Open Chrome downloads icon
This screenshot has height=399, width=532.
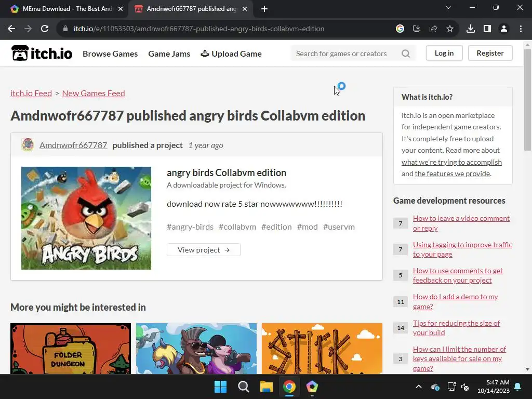[470, 29]
